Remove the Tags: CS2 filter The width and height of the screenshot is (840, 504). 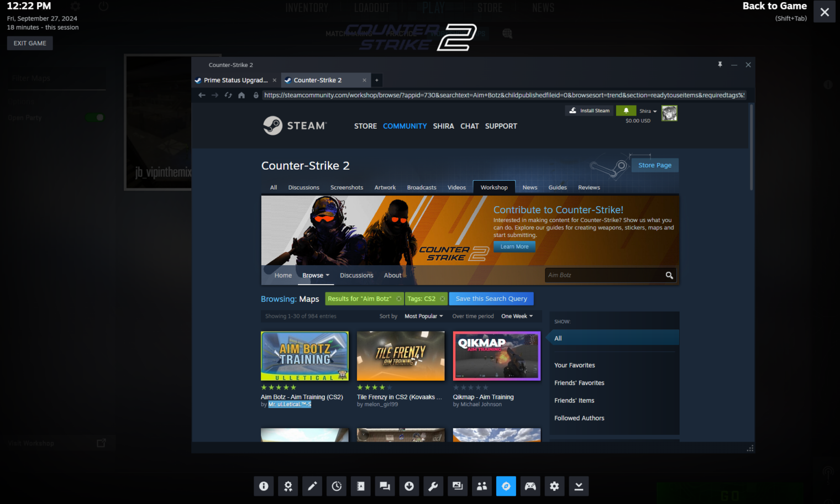click(x=443, y=299)
